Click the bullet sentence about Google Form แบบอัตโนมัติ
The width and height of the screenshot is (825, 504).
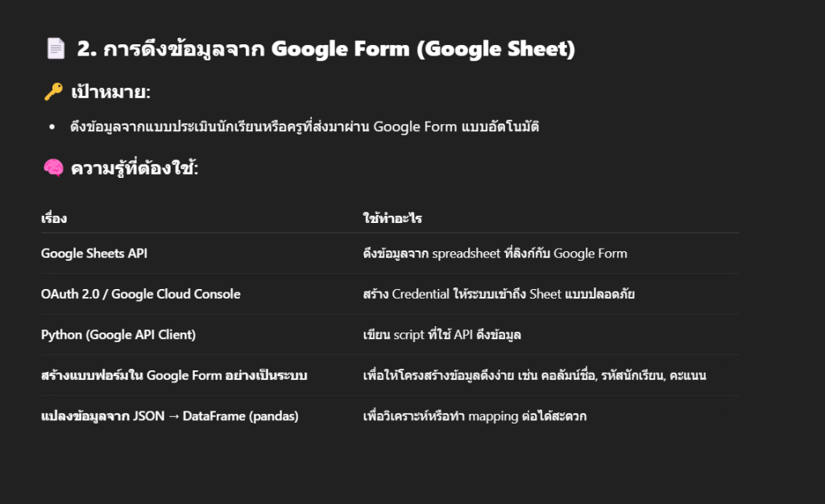click(304, 126)
